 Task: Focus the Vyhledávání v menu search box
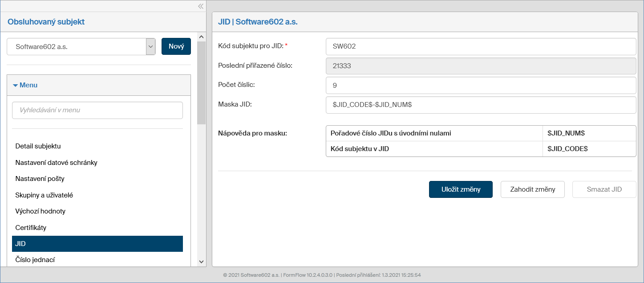97,110
